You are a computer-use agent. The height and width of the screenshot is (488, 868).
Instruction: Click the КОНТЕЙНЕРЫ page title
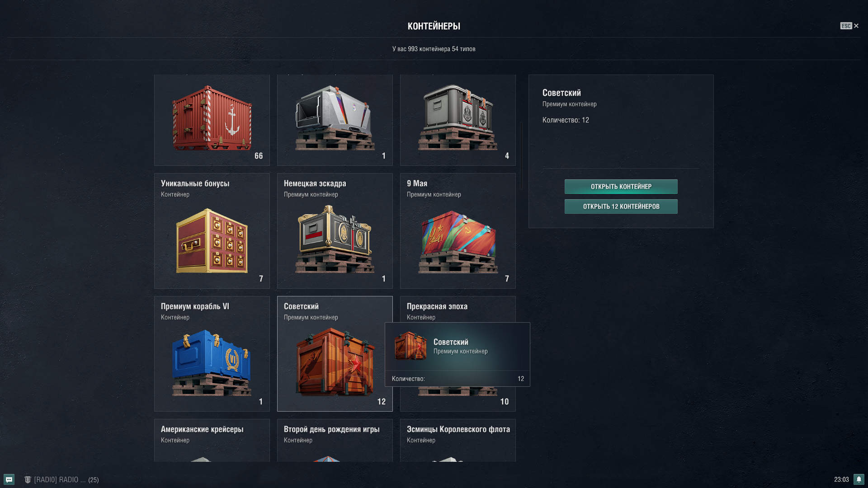pyautogui.click(x=434, y=26)
